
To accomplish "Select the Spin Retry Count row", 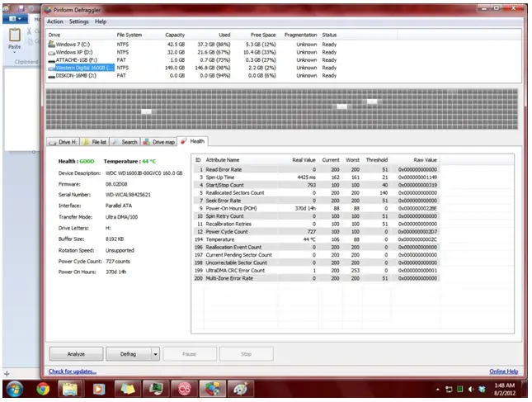I will [316, 216].
